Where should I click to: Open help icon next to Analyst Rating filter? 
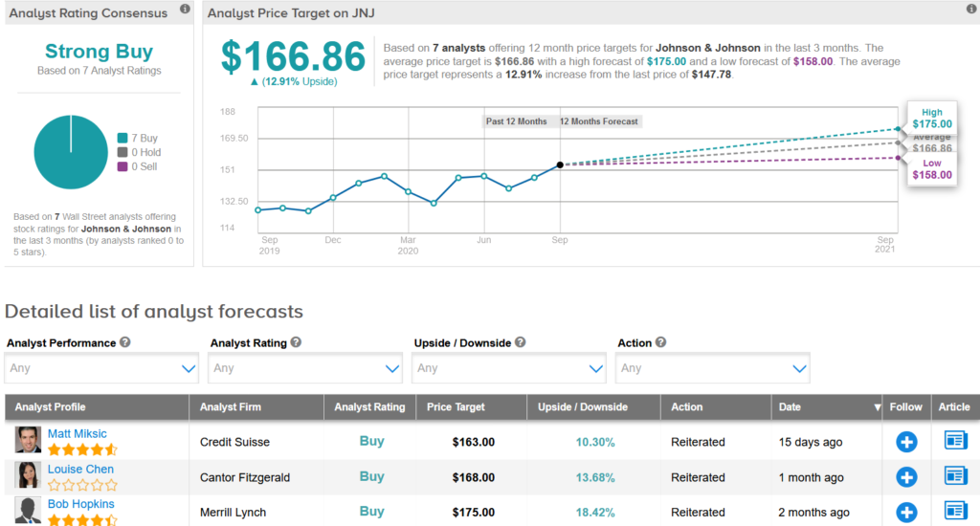pos(297,342)
